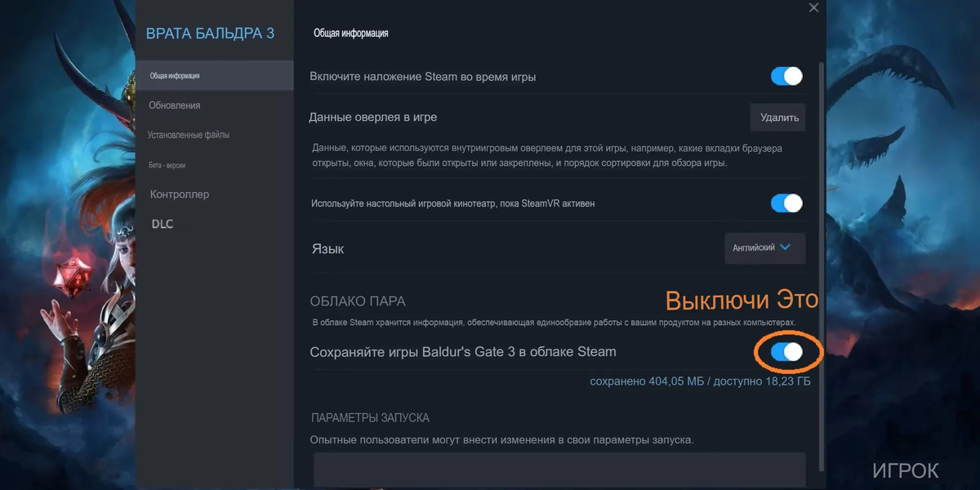
Task: Open the Общая информация sidebar tab
Action: click(x=215, y=75)
